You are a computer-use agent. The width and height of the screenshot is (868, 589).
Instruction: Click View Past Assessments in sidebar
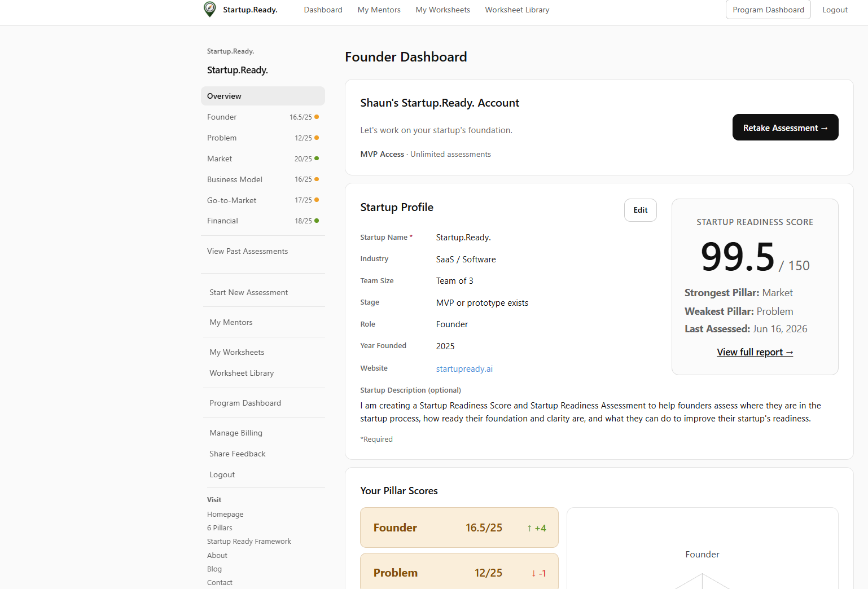[x=247, y=251]
